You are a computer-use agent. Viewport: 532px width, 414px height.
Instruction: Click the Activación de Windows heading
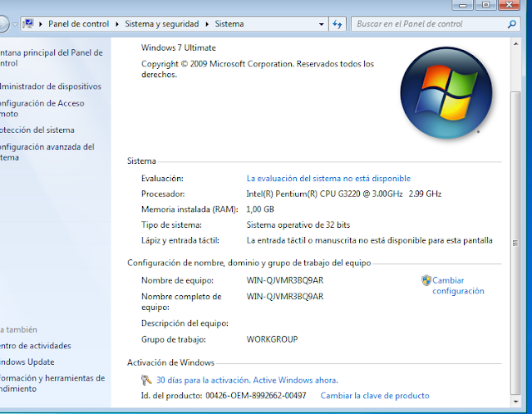170,362
